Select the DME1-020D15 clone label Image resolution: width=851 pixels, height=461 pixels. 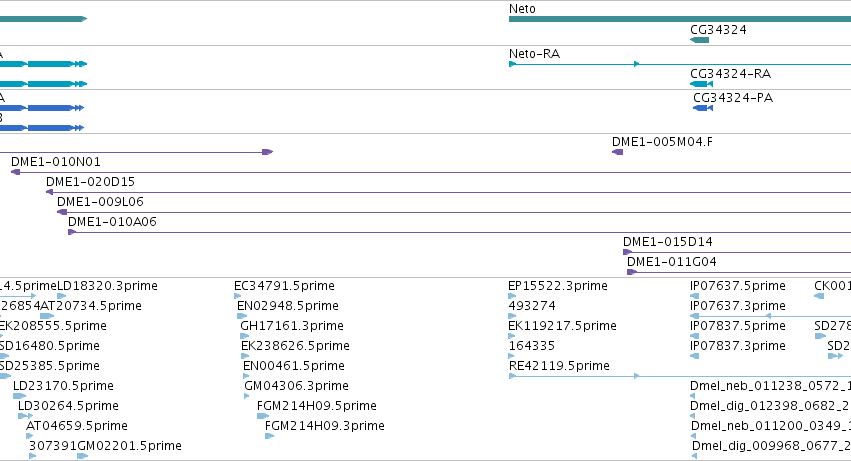coord(90,182)
